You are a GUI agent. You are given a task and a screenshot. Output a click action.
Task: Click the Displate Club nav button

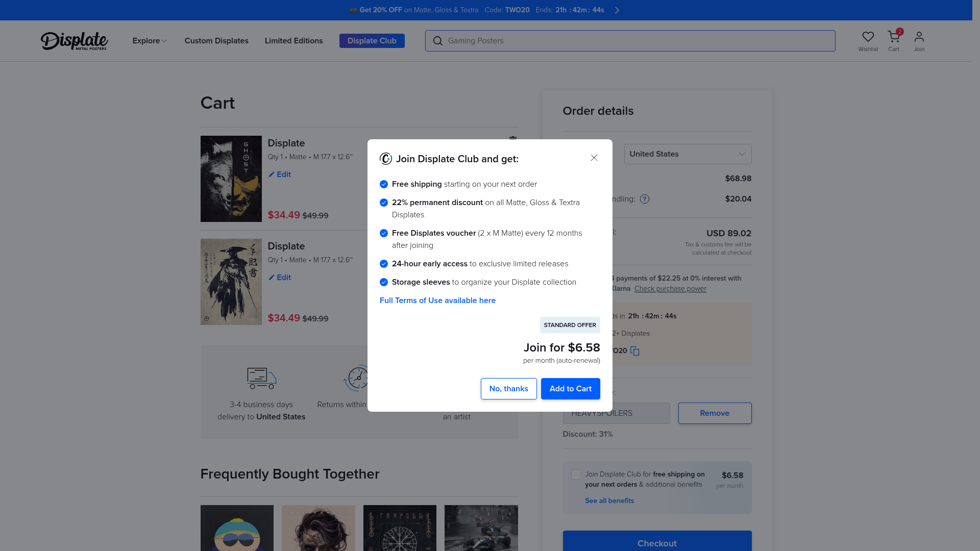(372, 41)
